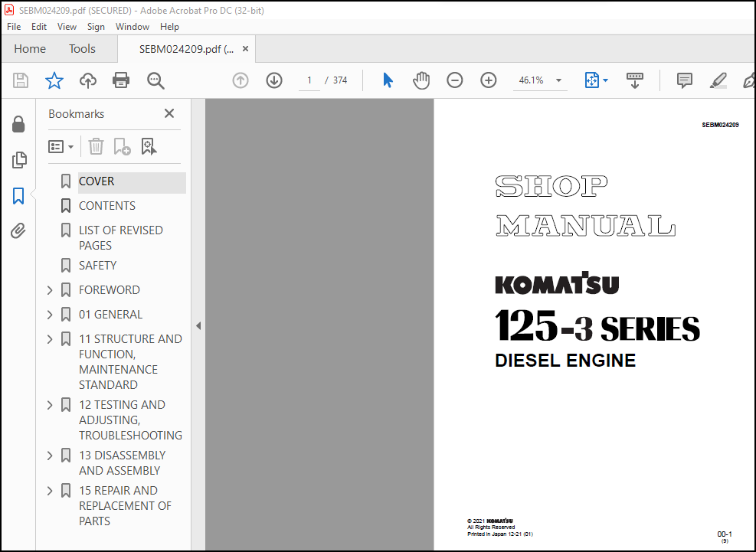This screenshot has height=552, width=756.
Task: Print the document with printer icon
Action: tap(121, 80)
